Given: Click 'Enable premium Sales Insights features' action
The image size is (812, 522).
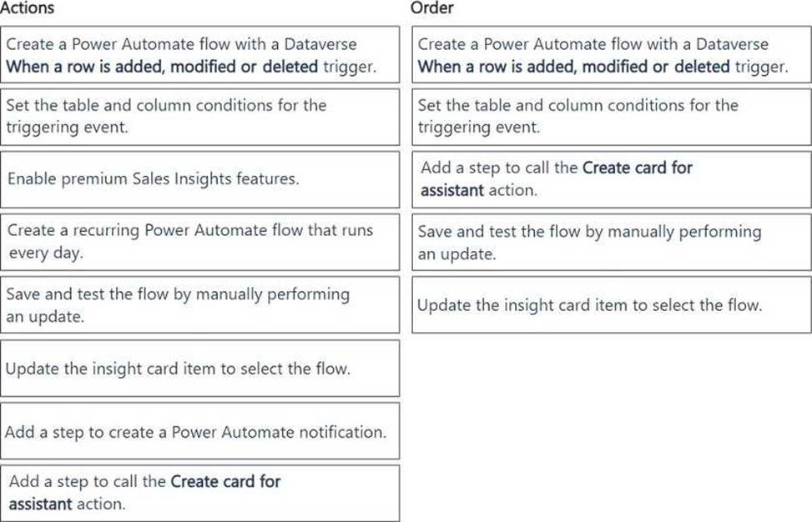Looking at the screenshot, I should coord(200,179).
